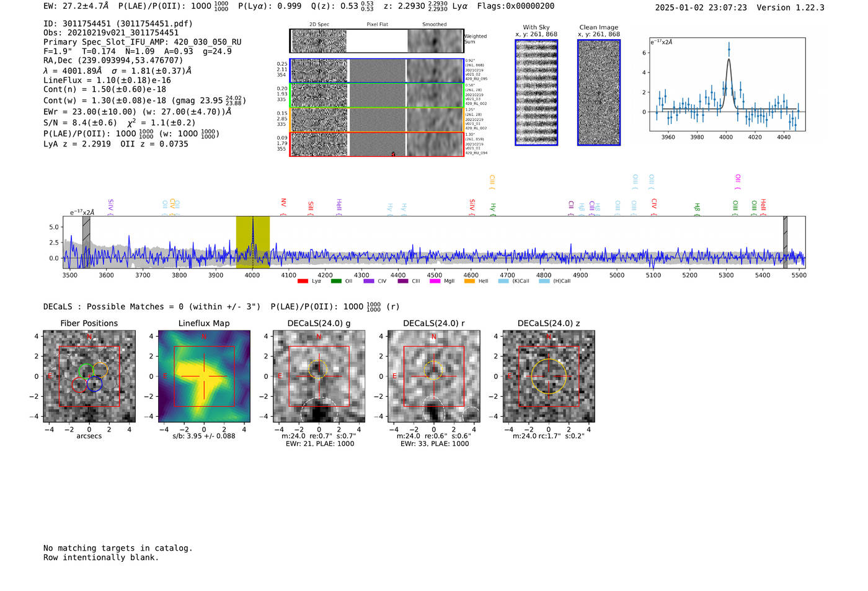Select the orange-framed fiber spectrum row

tap(377, 120)
